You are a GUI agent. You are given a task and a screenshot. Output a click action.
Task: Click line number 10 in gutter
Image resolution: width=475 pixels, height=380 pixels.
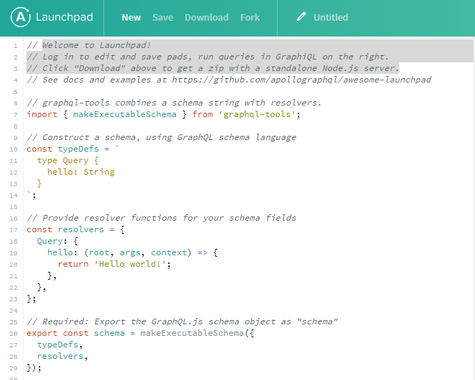coord(13,149)
